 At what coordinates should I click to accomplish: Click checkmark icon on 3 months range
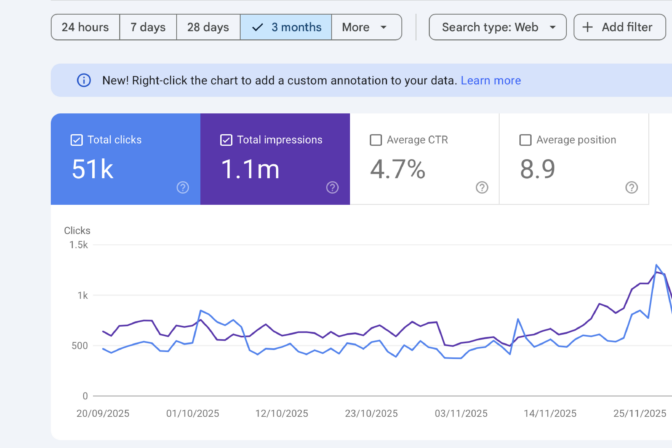257,27
